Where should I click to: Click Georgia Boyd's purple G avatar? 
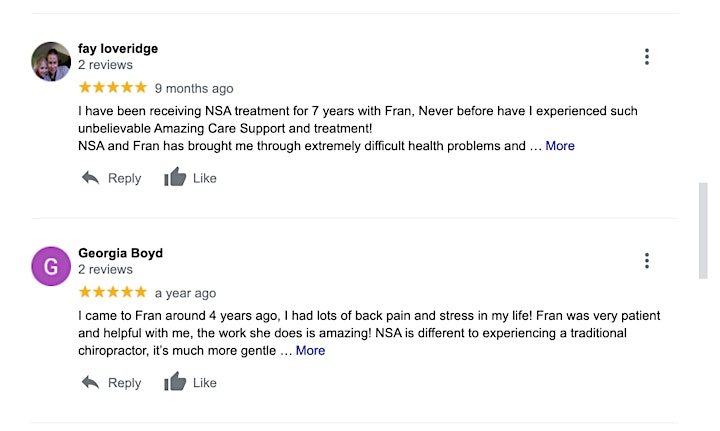click(51, 266)
